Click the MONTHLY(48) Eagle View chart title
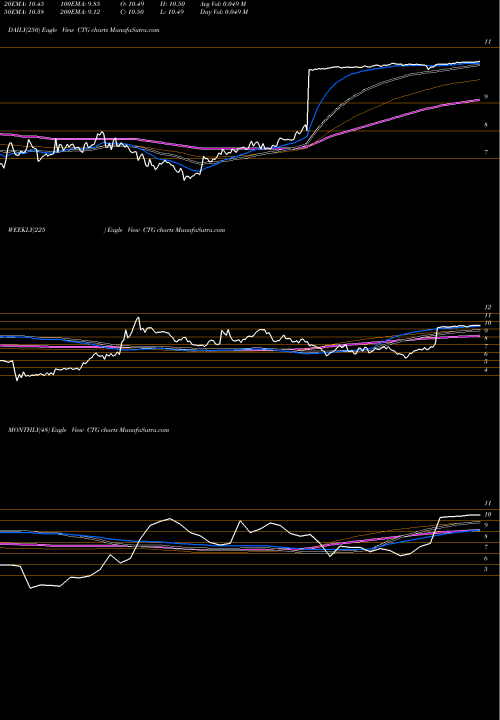This screenshot has width=500, height=720. pos(89,430)
